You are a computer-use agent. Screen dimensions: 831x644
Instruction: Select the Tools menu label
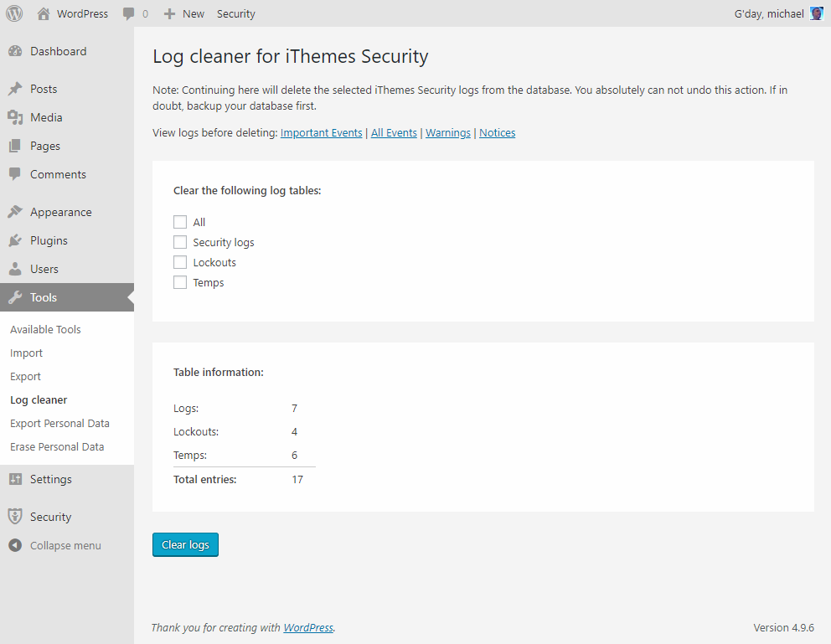click(x=44, y=297)
